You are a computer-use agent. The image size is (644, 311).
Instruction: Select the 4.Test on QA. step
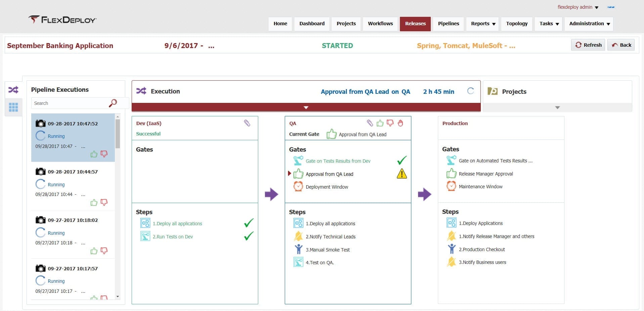[x=320, y=263]
